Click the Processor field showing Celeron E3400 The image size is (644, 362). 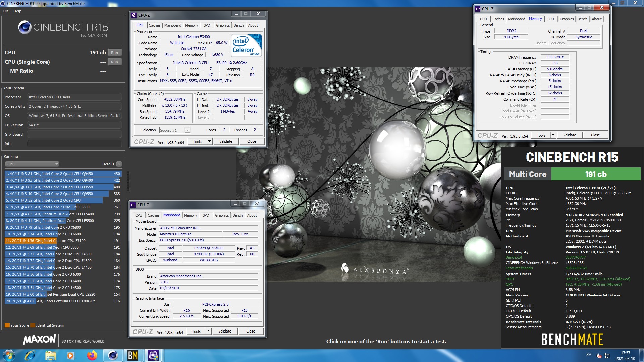(x=74, y=97)
